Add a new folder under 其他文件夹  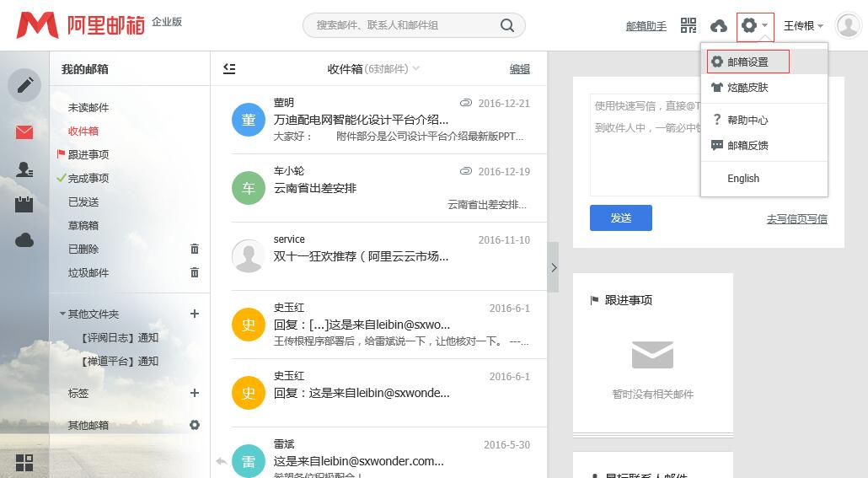click(x=195, y=314)
